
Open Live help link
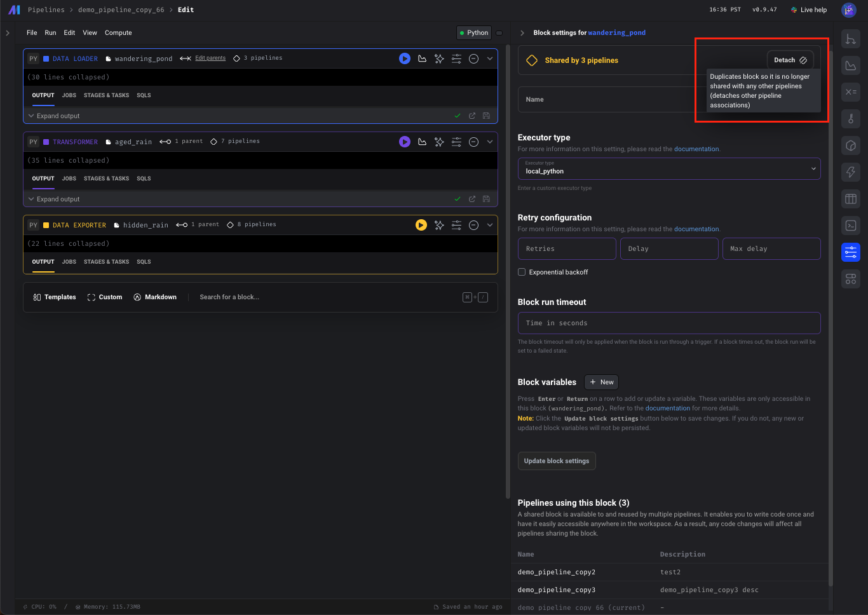[x=809, y=10]
